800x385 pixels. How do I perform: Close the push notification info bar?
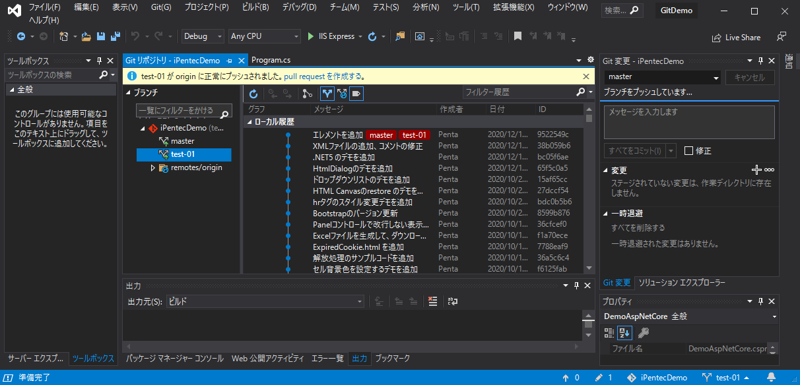point(586,76)
